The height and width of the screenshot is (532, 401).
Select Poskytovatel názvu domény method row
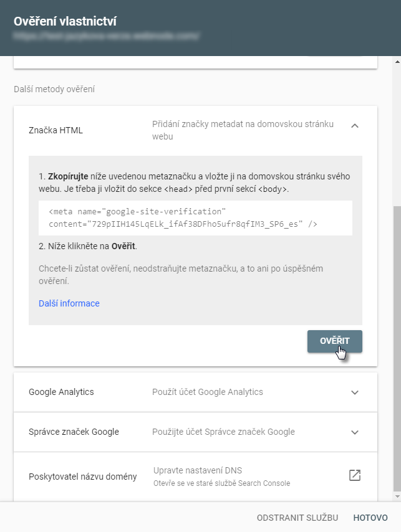(82, 477)
